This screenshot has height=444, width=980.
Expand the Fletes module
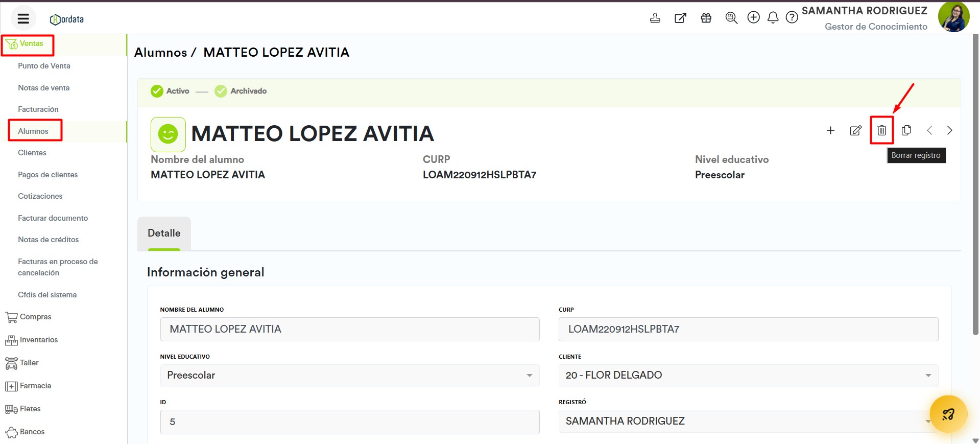point(23,409)
